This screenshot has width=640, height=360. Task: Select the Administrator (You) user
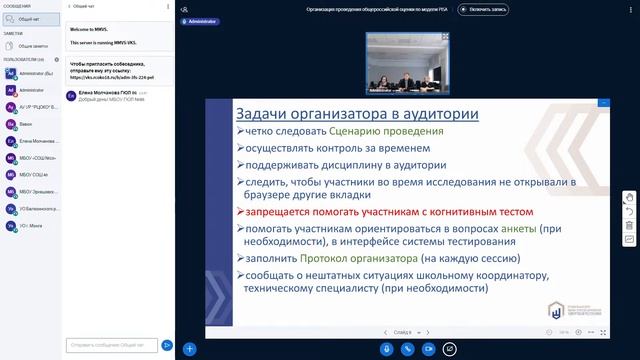[x=31, y=73]
